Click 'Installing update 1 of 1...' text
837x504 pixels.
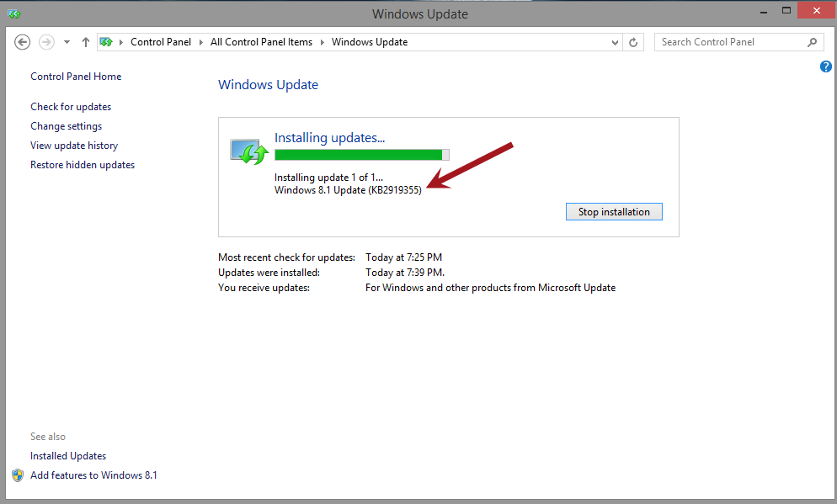click(x=328, y=178)
